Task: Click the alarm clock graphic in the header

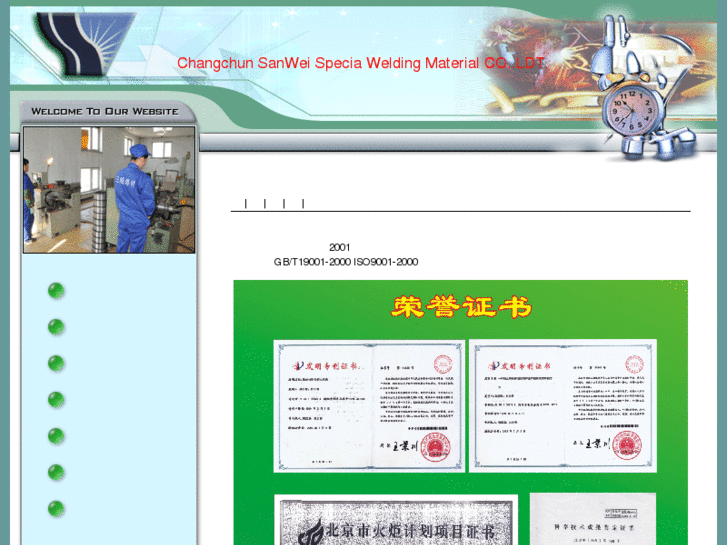Action: pyautogui.click(x=632, y=110)
